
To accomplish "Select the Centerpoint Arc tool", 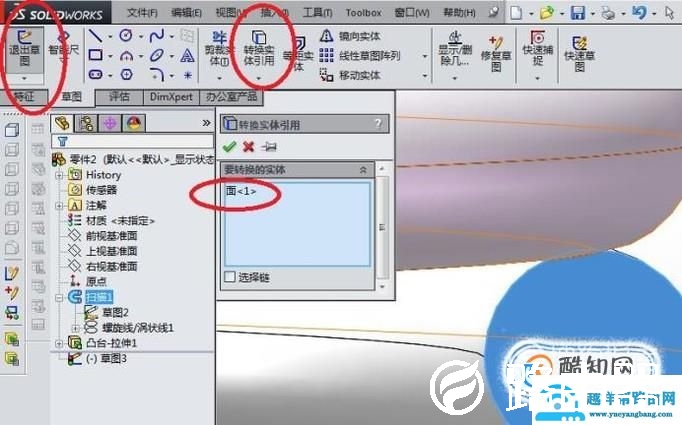I will 126,55.
